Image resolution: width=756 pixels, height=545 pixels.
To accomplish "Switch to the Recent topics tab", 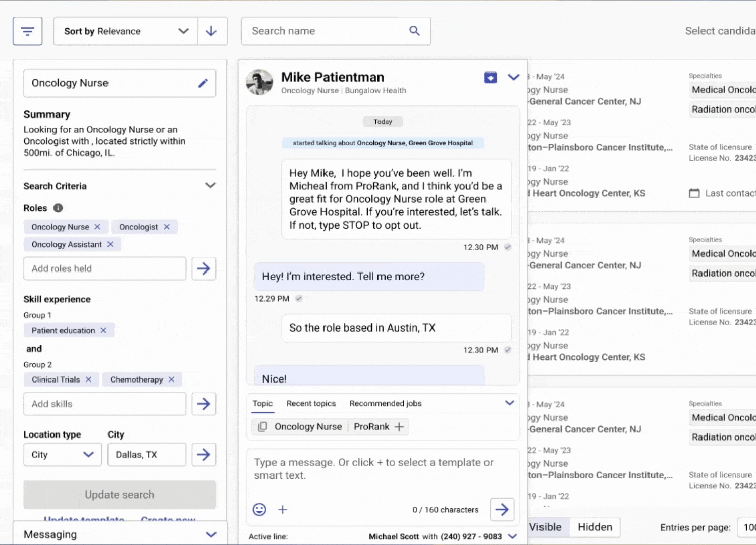I will 311,403.
